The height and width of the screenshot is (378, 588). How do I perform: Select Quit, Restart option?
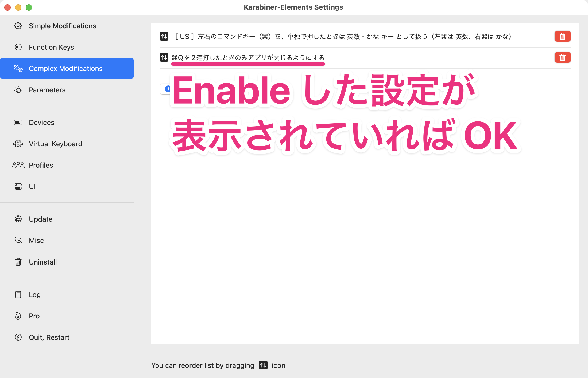[49, 337]
